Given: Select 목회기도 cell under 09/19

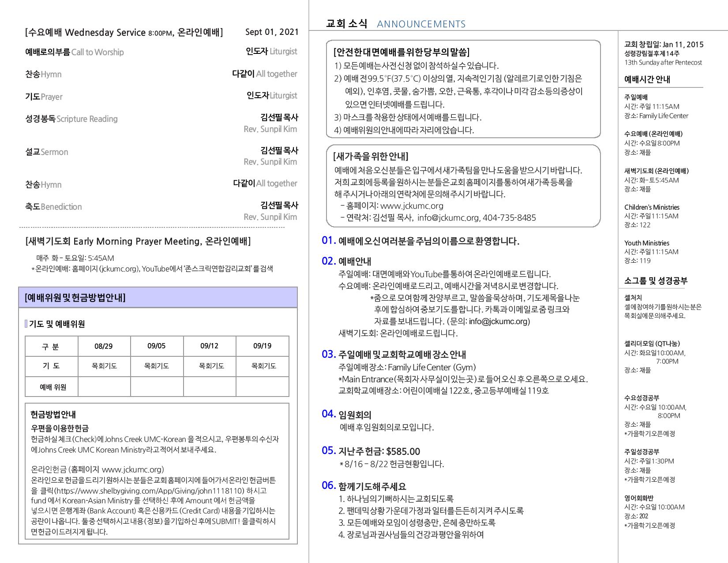Looking at the screenshot, I should [263, 366].
